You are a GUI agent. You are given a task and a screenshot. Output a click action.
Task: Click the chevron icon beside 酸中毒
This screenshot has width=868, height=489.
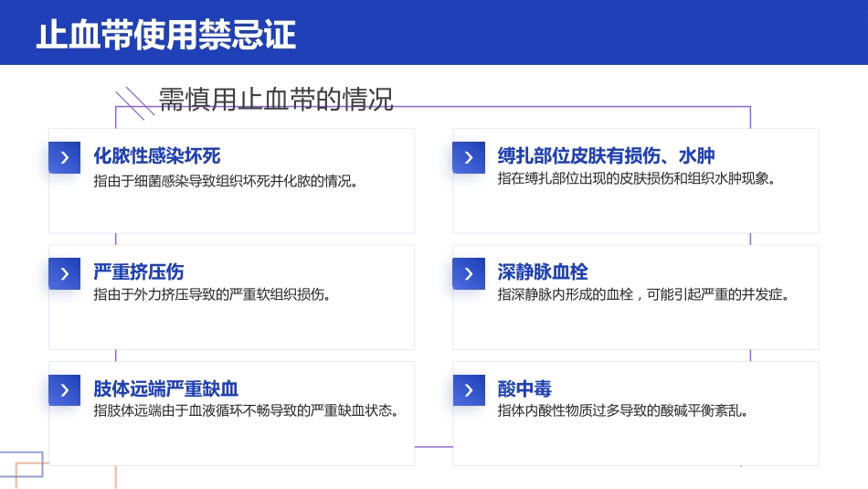click(469, 390)
